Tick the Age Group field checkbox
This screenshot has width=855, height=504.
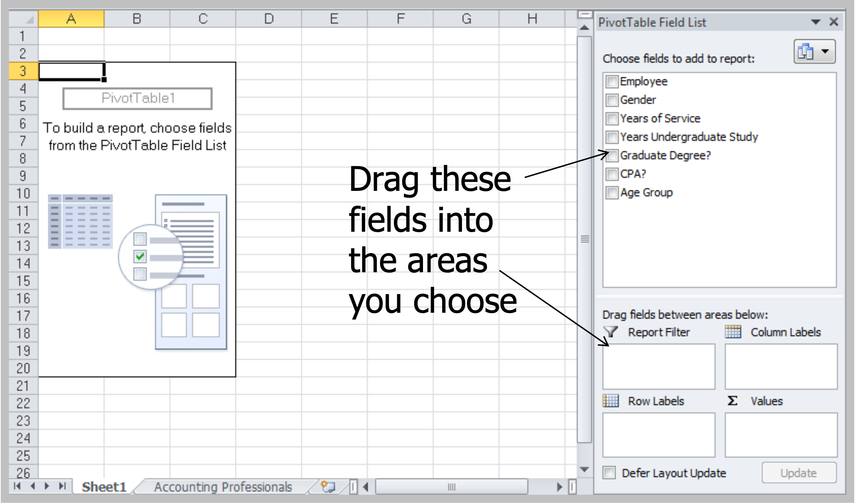[x=612, y=193]
